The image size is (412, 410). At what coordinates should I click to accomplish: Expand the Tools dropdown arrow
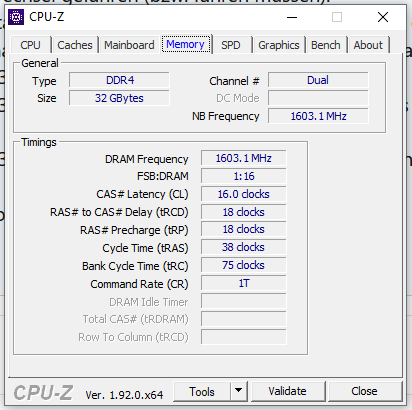238,392
